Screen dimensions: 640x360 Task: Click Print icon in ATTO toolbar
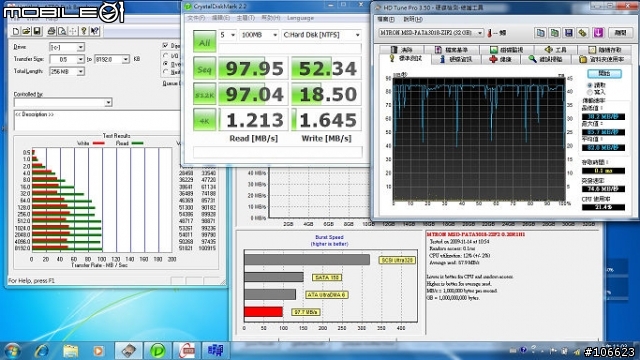(51, 31)
